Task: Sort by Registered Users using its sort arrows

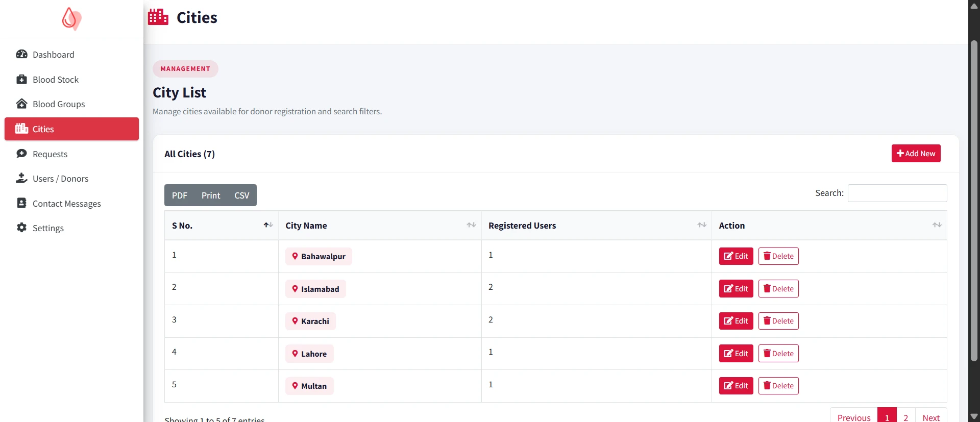Action: tap(702, 225)
